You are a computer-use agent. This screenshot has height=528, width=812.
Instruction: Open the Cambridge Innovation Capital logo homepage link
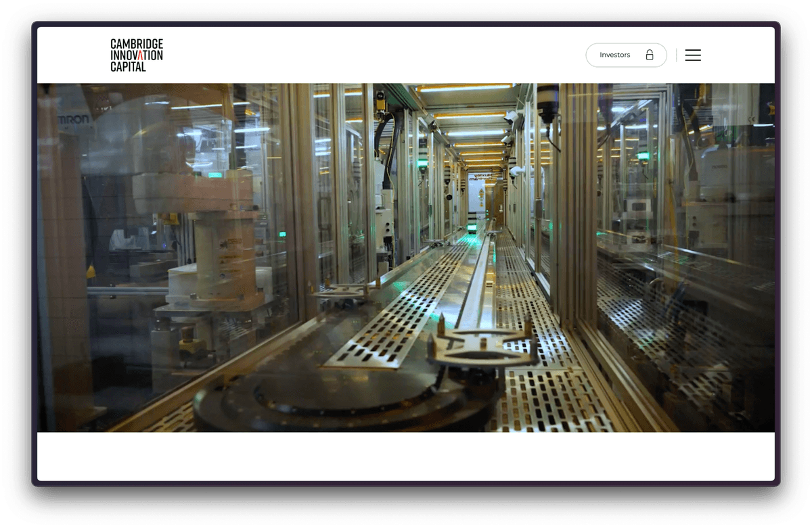point(137,55)
